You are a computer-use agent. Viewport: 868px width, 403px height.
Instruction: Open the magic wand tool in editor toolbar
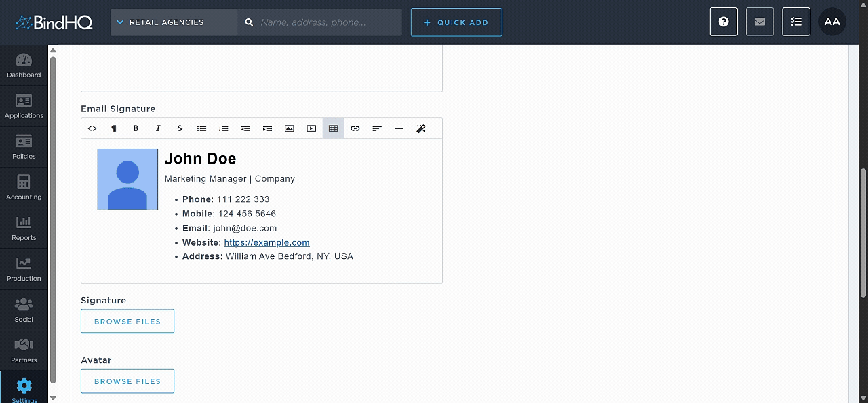[421, 128]
